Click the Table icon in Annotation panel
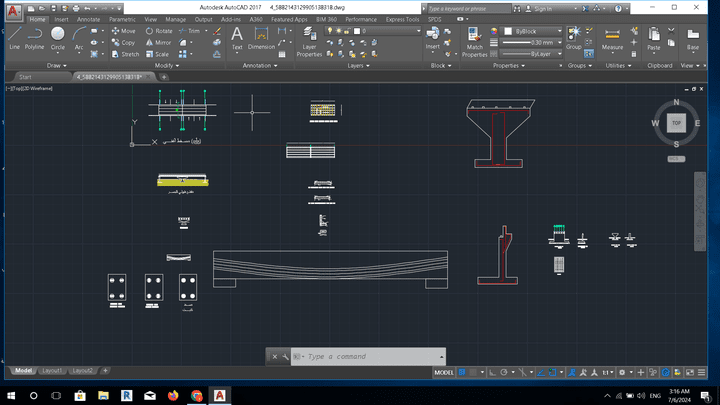 (282, 54)
